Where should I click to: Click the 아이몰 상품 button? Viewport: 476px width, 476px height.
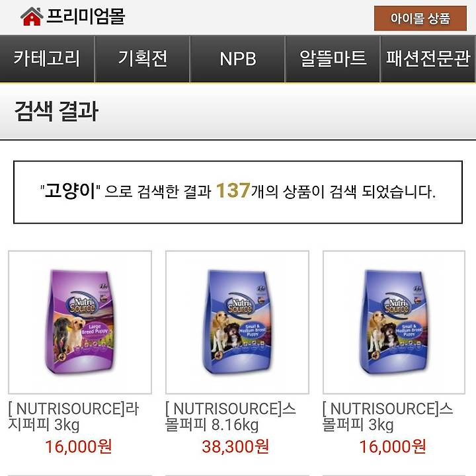[x=420, y=19]
